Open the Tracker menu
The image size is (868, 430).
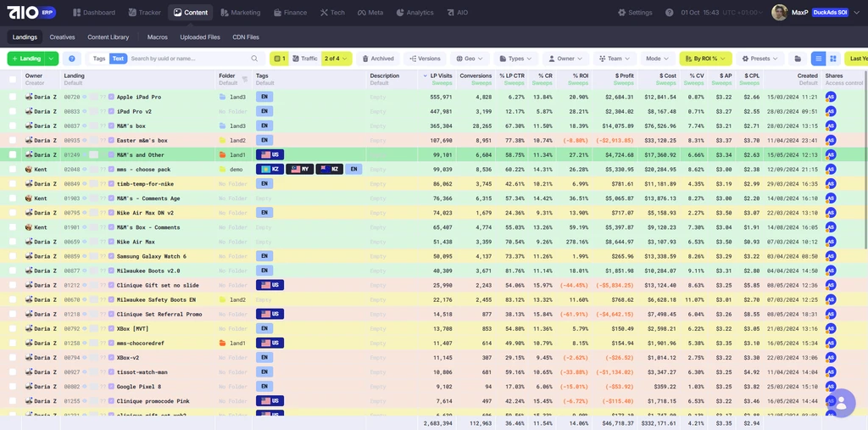click(144, 12)
